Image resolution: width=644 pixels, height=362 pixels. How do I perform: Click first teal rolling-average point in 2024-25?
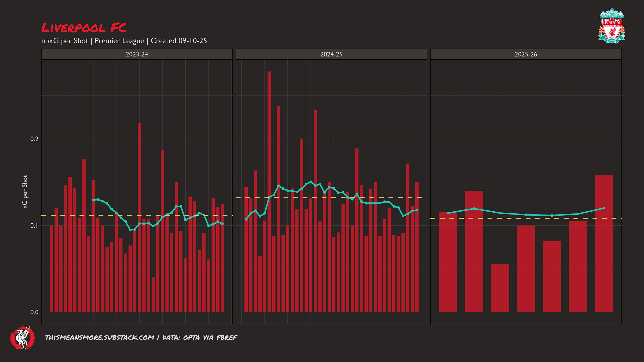pyautogui.click(x=246, y=219)
